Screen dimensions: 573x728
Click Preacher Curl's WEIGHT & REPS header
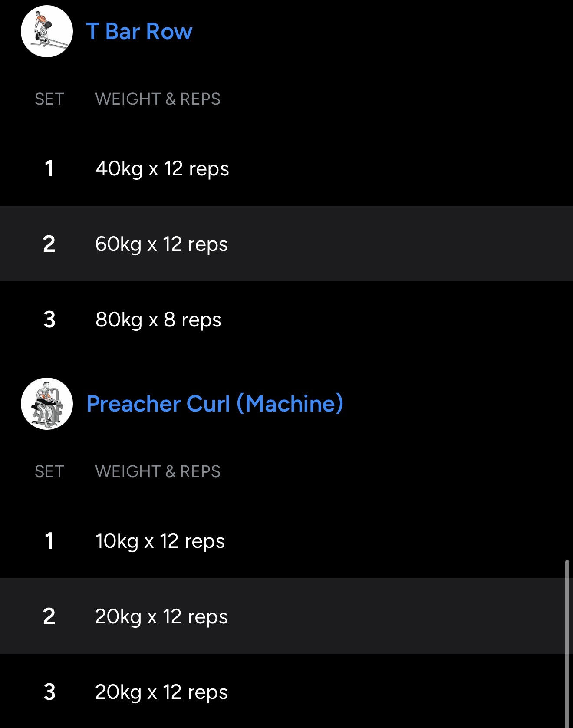pyautogui.click(x=158, y=471)
